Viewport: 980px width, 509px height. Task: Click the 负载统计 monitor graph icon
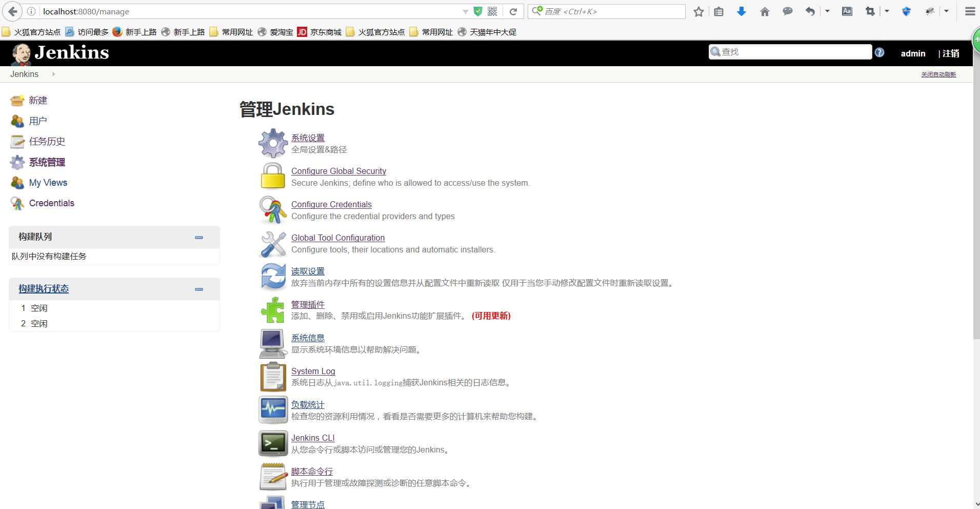point(273,409)
